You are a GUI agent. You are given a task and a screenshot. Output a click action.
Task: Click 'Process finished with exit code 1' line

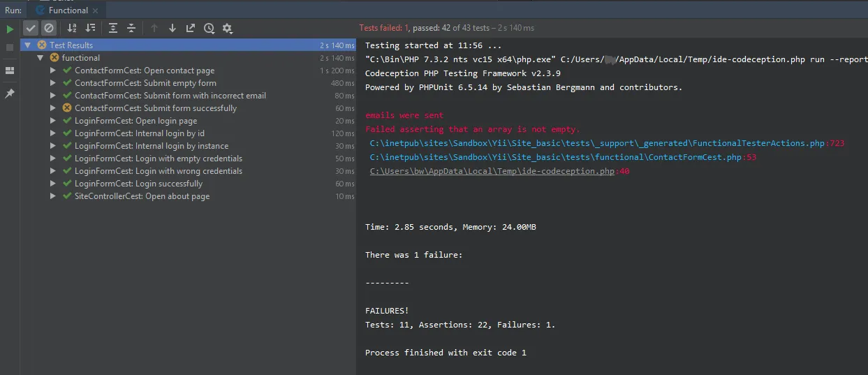[446, 353]
